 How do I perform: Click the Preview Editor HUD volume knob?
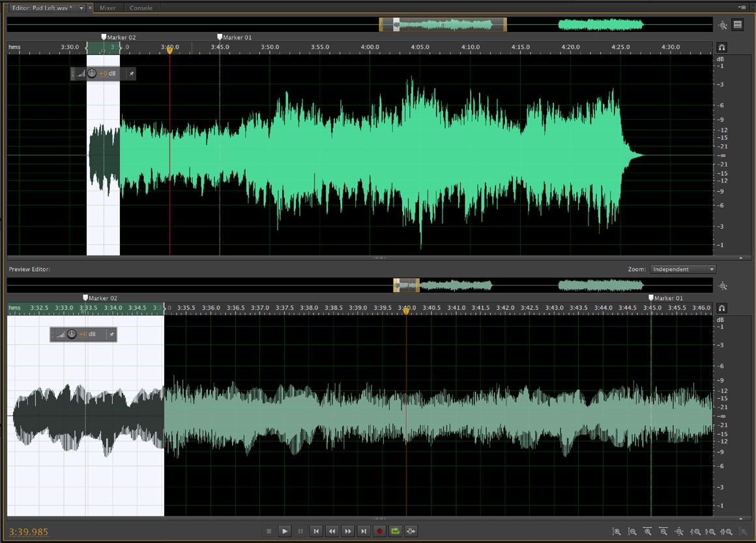click(71, 334)
